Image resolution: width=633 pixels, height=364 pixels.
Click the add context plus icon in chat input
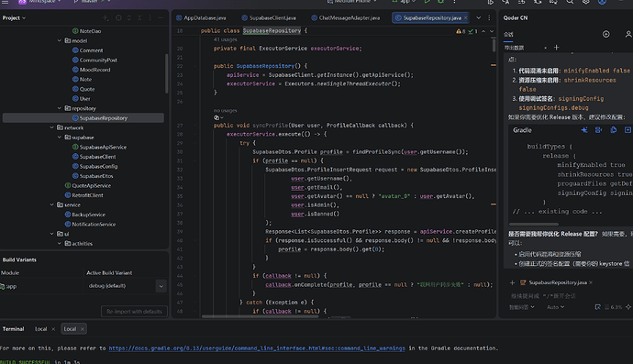tap(512, 282)
